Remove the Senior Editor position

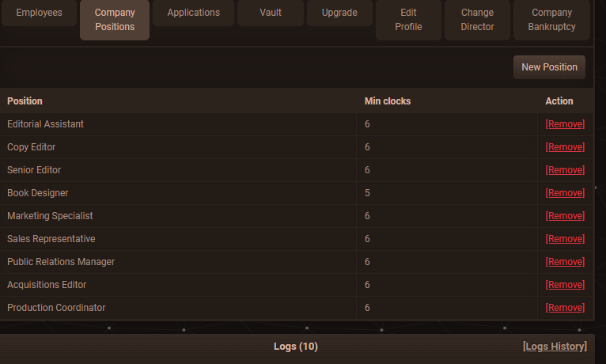(565, 170)
